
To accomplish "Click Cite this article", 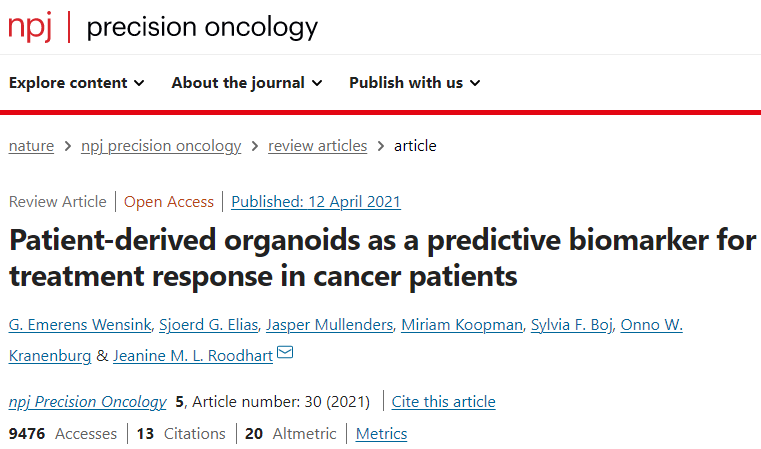I will pyautogui.click(x=444, y=402).
